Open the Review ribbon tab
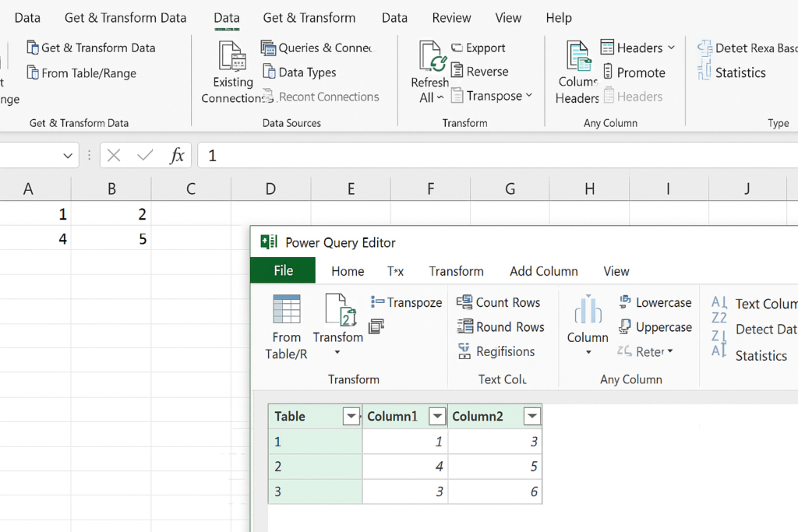 (x=451, y=18)
